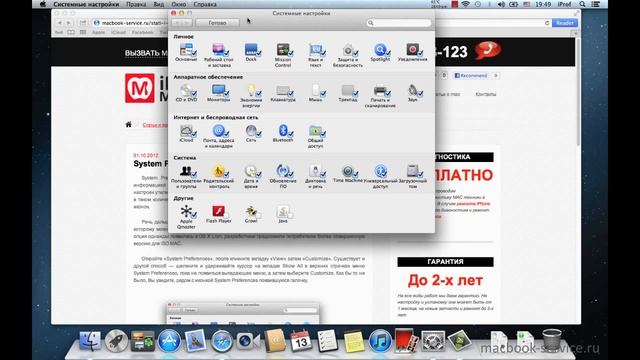
Task: Open the Уведомления notifications pane icon
Action: click(x=412, y=50)
